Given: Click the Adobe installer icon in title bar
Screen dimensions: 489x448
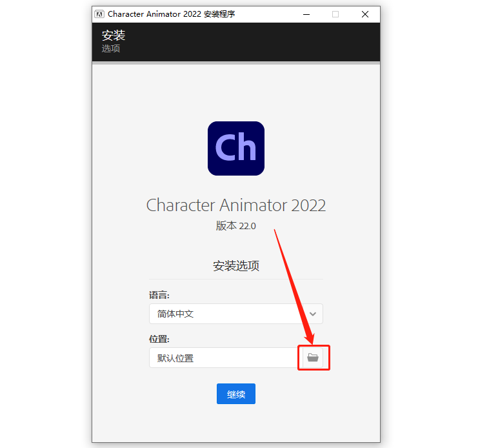Looking at the screenshot, I should coord(99,14).
